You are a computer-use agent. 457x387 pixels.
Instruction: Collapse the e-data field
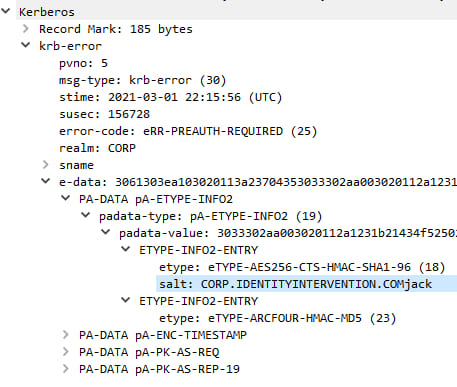(x=45, y=181)
